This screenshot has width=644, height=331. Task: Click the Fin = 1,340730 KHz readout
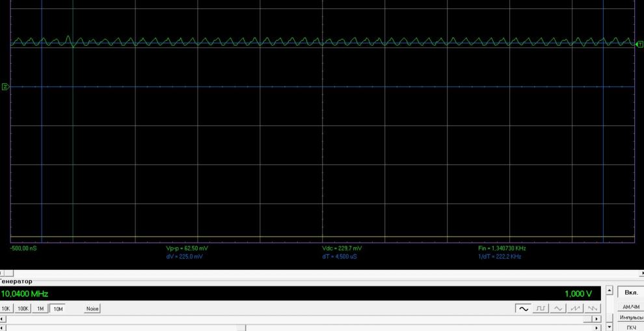coord(502,248)
